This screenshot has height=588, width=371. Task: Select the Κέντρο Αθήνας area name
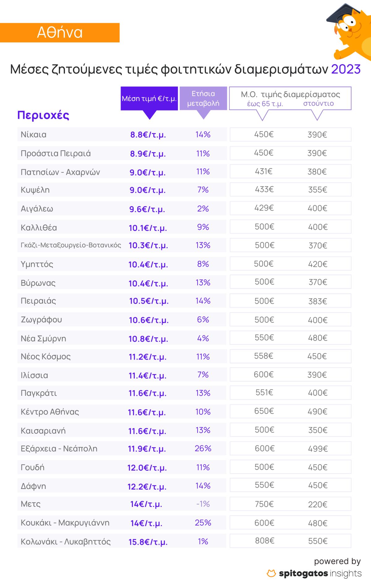[x=50, y=412]
